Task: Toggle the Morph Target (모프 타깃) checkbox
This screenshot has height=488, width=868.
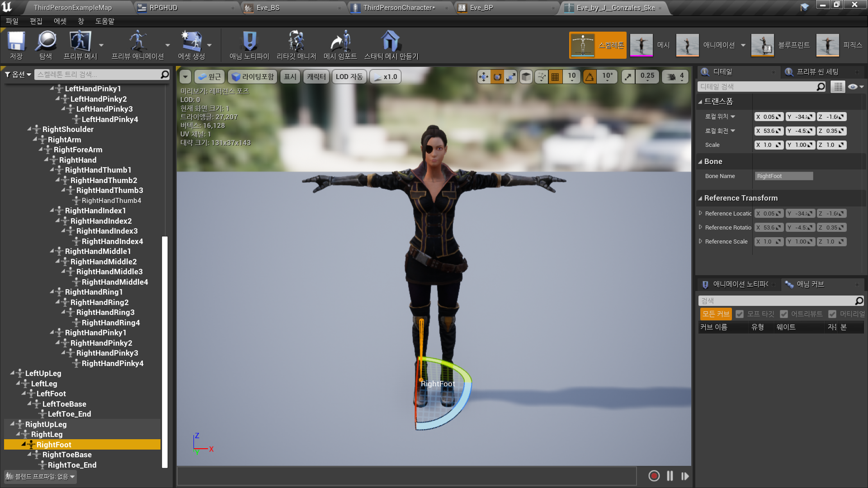Action: tap(740, 314)
